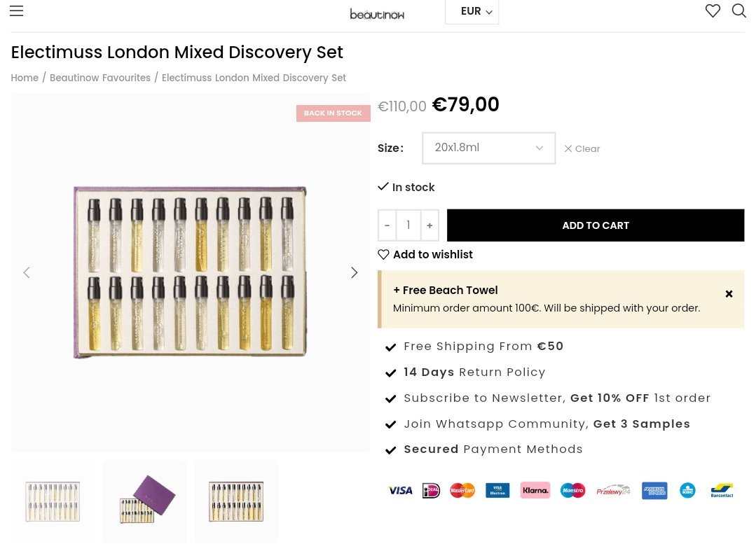Dismiss the Free Beach Towel notice
This screenshot has height=551, width=756.
click(x=729, y=294)
